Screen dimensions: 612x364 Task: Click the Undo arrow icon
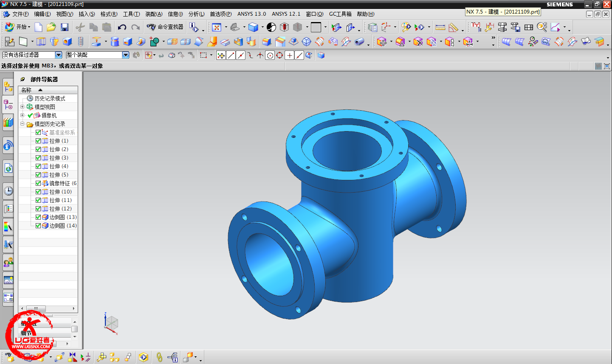pyautogui.click(x=122, y=28)
